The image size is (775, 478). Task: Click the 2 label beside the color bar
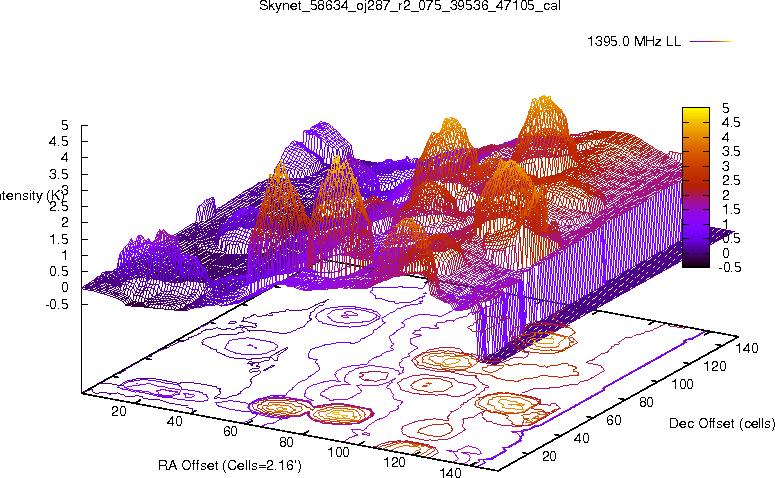[x=726, y=195]
